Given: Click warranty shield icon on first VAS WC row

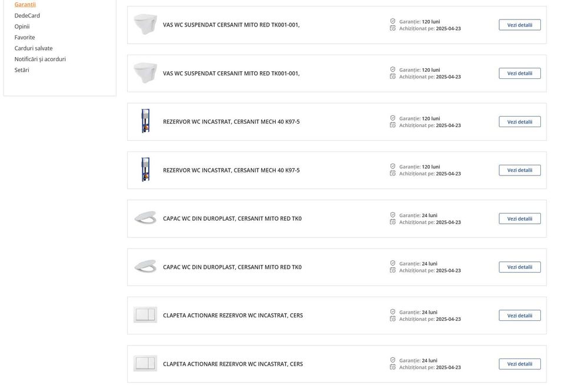Looking at the screenshot, I should point(393,21).
